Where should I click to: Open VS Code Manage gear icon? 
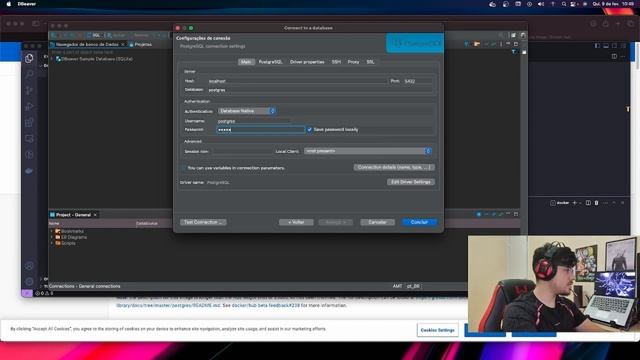coord(29,282)
